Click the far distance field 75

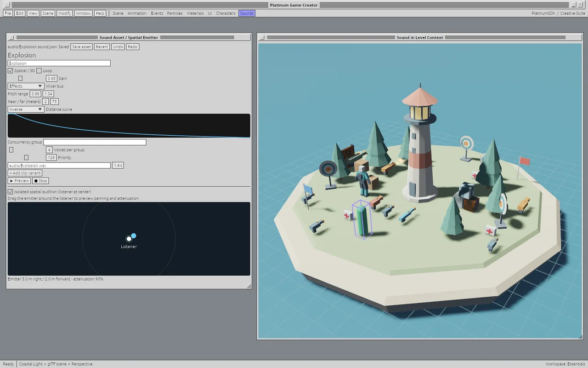click(x=55, y=102)
